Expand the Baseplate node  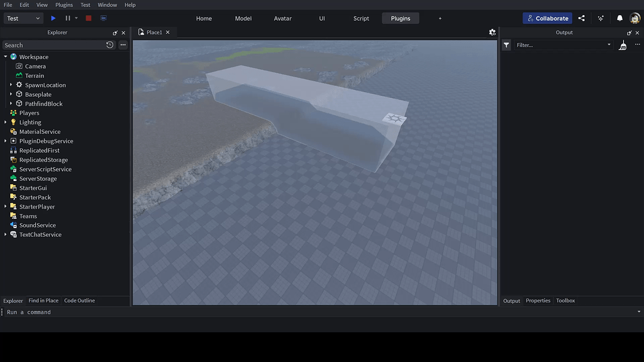[11, 94]
